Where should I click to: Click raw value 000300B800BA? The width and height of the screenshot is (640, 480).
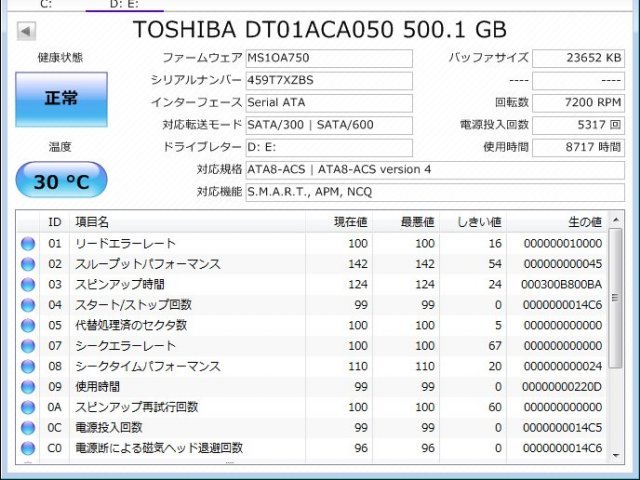point(561,284)
